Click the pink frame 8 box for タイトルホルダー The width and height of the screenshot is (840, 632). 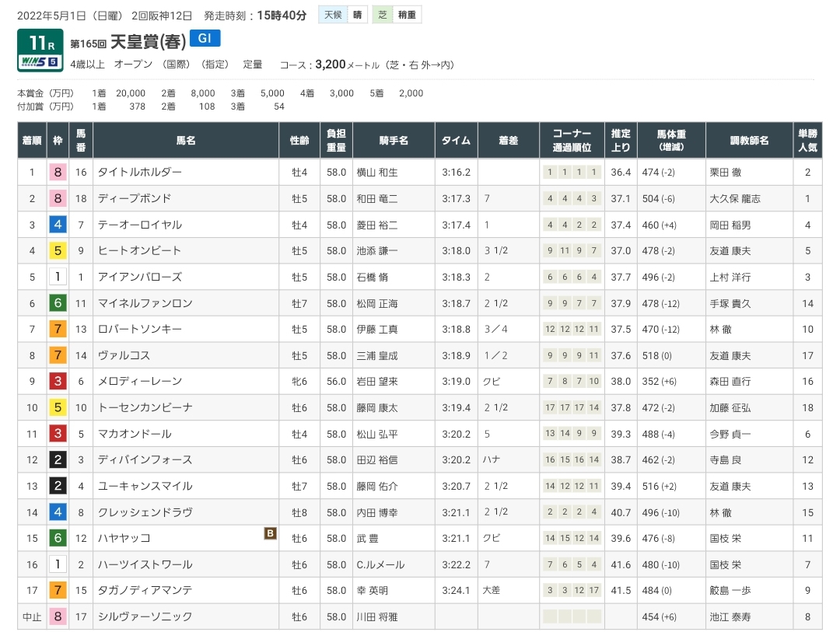[x=57, y=172]
